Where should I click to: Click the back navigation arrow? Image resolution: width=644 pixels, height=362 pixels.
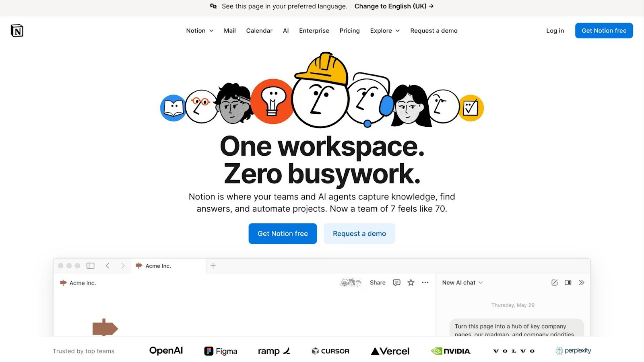(x=107, y=265)
